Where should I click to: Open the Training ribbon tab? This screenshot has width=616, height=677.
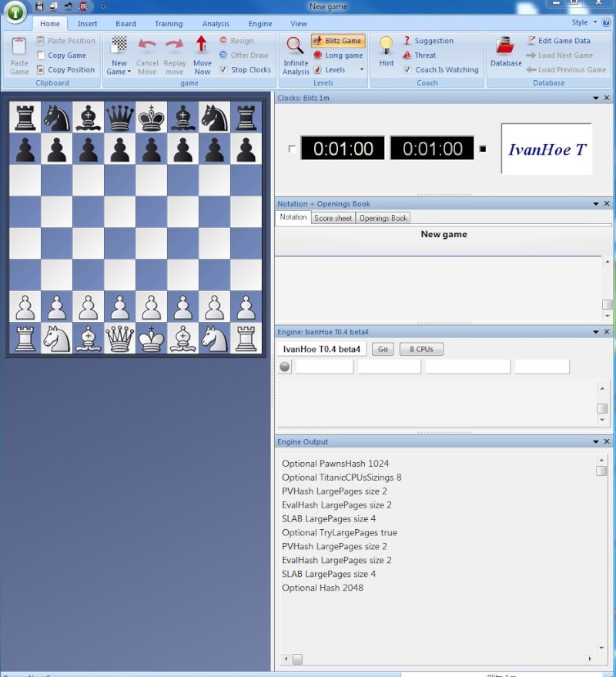click(x=169, y=24)
